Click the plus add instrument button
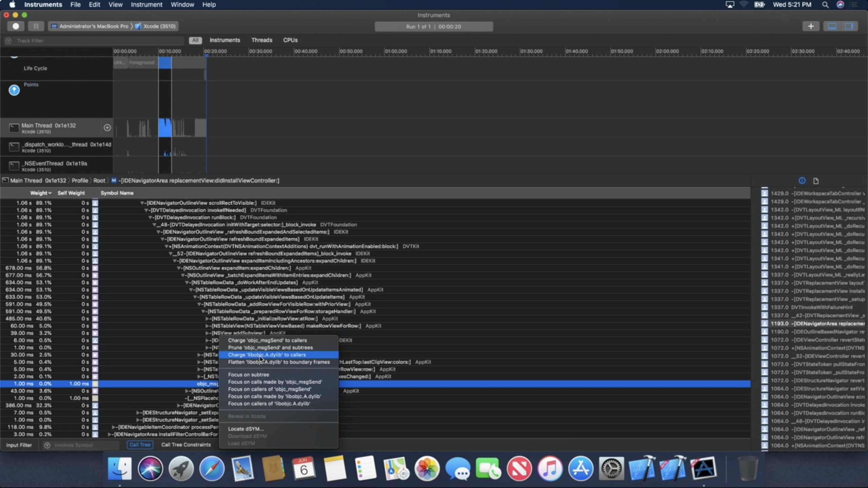The image size is (868, 488). (811, 26)
